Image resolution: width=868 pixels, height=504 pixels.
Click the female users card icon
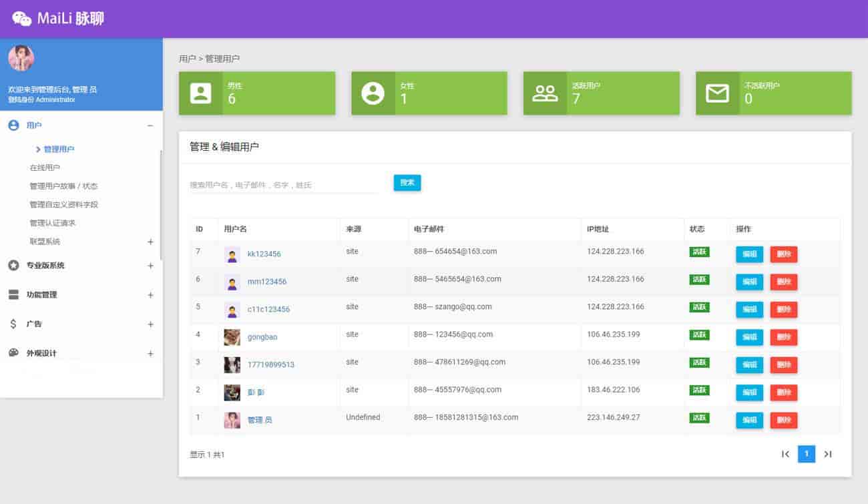(373, 93)
